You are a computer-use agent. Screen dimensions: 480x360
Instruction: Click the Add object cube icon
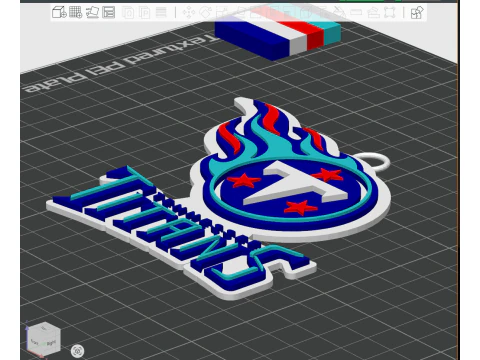[x=59, y=12]
